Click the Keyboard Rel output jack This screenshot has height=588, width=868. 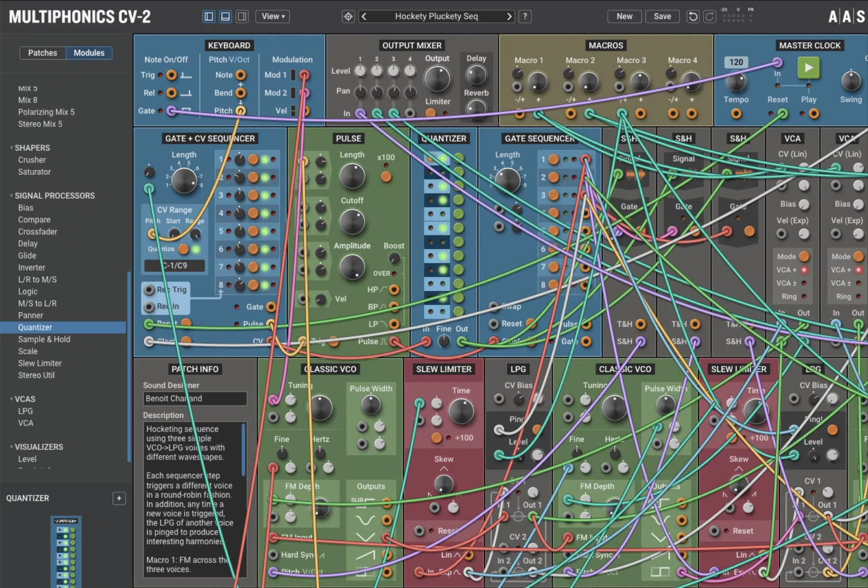172,93
